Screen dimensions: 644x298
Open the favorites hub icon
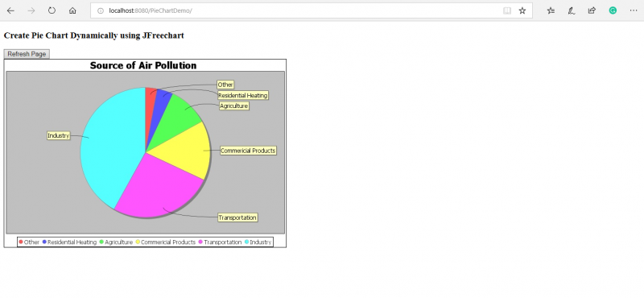551,10
